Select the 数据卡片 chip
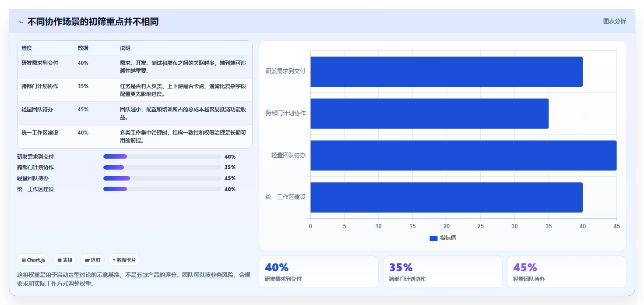Viewport: 644px width, 305px height. point(124,260)
